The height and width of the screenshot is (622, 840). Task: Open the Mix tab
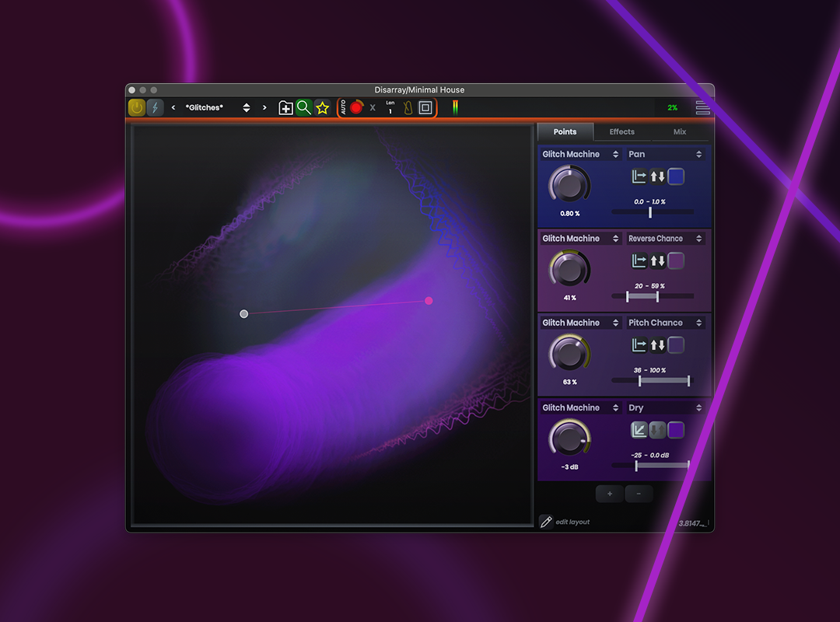coord(680,132)
